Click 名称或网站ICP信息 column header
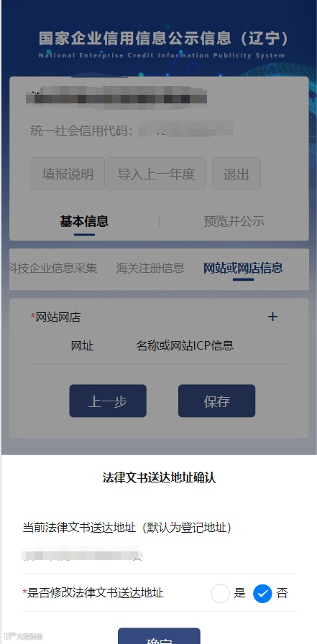Screen dimensions: 317x644 185,345
